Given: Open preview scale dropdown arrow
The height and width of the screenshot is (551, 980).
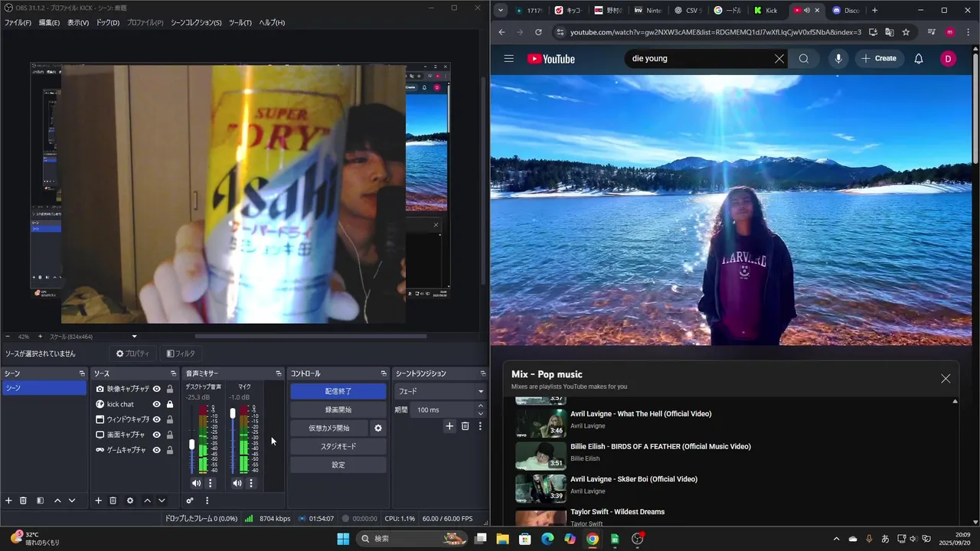Looking at the screenshot, I should click(135, 337).
